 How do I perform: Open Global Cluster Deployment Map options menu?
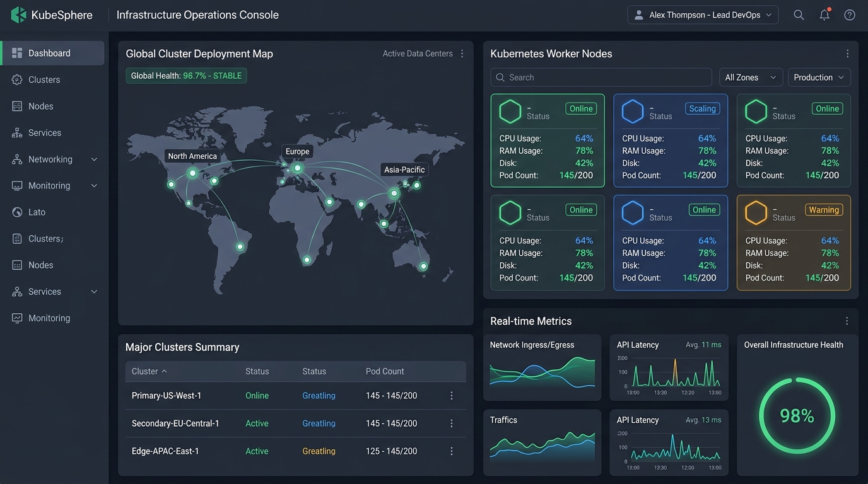(462, 54)
